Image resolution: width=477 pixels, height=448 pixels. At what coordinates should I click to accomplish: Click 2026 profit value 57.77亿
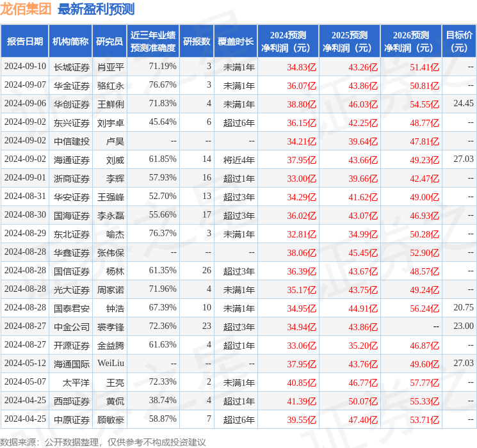(x=424, y=383)
